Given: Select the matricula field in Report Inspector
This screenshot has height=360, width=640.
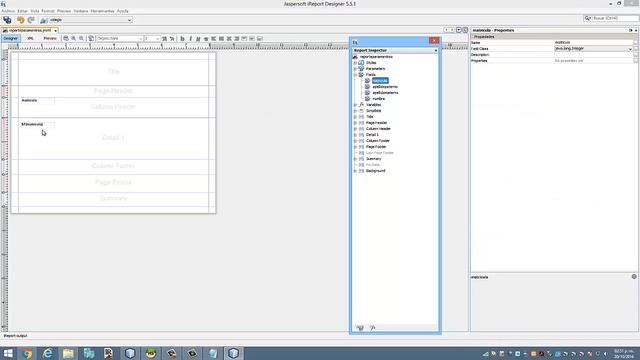Looking at the screenshot, I should (380, 81).
